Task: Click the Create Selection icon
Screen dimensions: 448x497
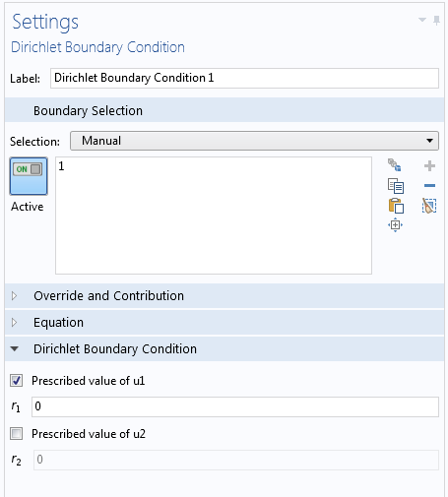Action: pos(394,165)
